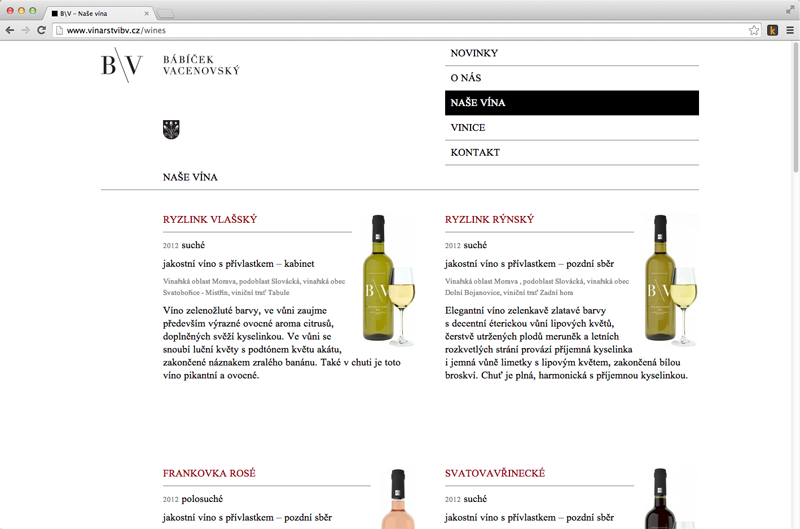Click the B\V logo mark
The height and width of the screenshot is (529, 800).
(x=122, y=65)
